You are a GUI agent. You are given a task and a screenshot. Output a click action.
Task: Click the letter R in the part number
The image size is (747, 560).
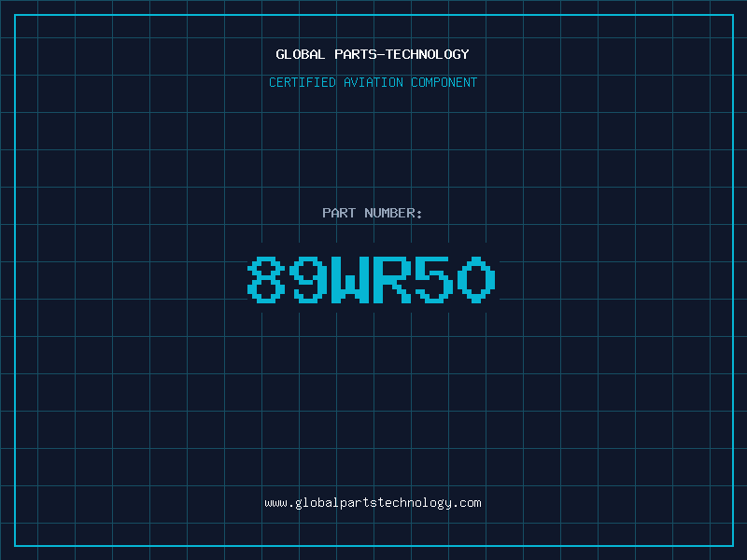tap(391, 280)
